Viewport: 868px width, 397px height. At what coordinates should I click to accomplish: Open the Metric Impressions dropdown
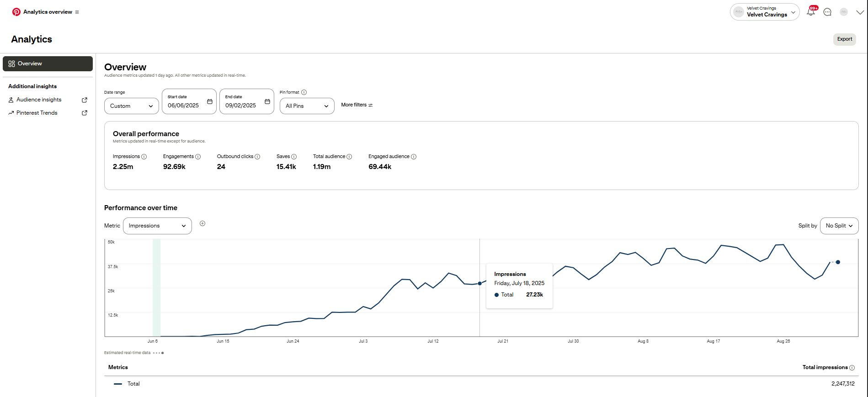(x=157, y=226)
